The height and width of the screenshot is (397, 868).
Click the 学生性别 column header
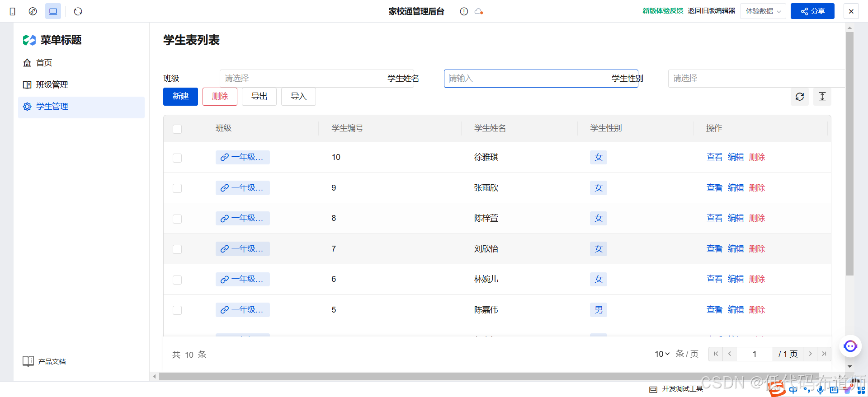[x=606, y=128]
